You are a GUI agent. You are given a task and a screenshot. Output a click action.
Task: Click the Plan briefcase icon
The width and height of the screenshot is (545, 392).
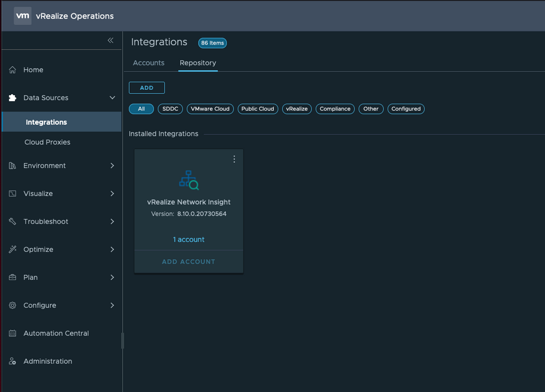pyautogui.click(x=13, y=278)
